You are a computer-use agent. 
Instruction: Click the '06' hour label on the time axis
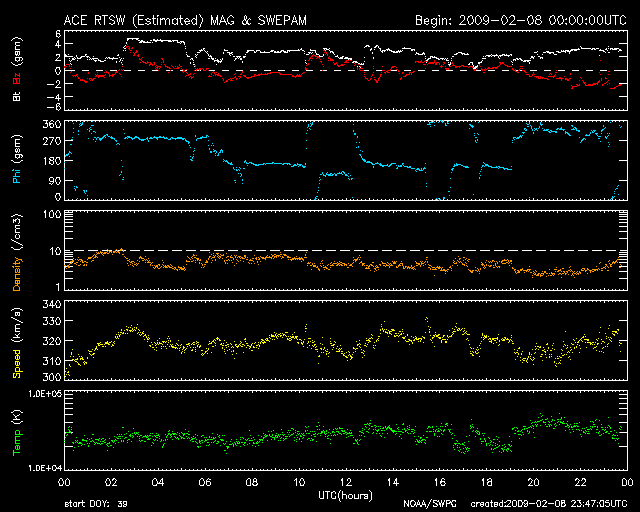click(205, 483)
